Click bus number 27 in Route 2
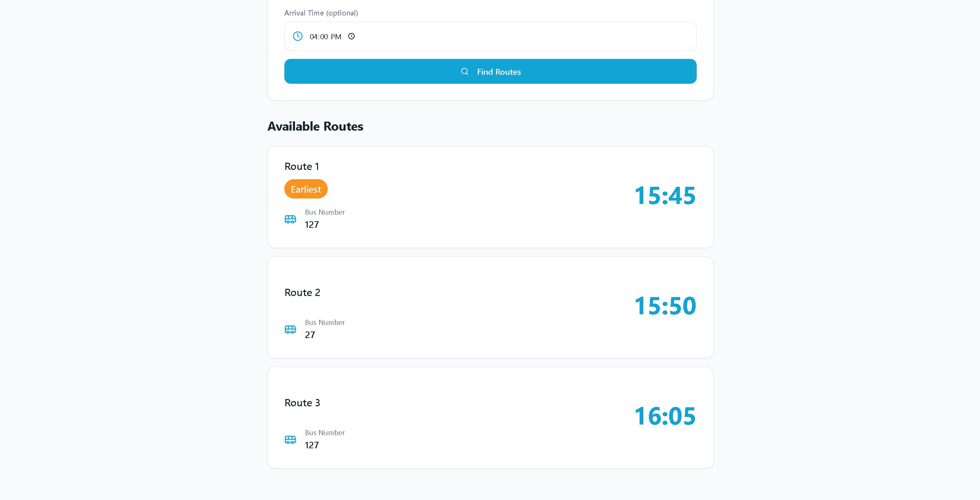This screenshot has height=500, width=980. coord(310,335)
